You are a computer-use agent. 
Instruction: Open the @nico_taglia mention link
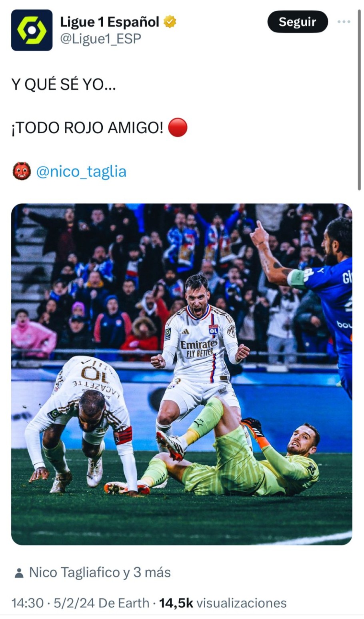click(81, 171)
